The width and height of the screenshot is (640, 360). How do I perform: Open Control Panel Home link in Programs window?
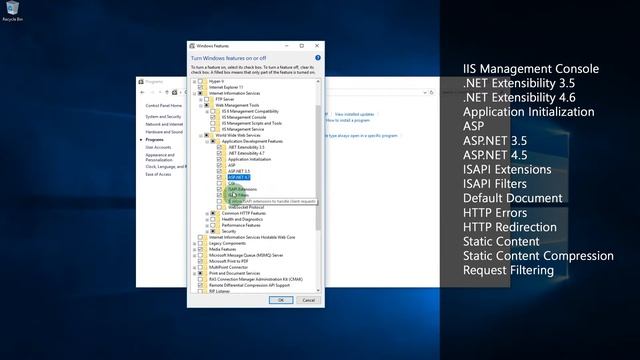tap(164, 105)
